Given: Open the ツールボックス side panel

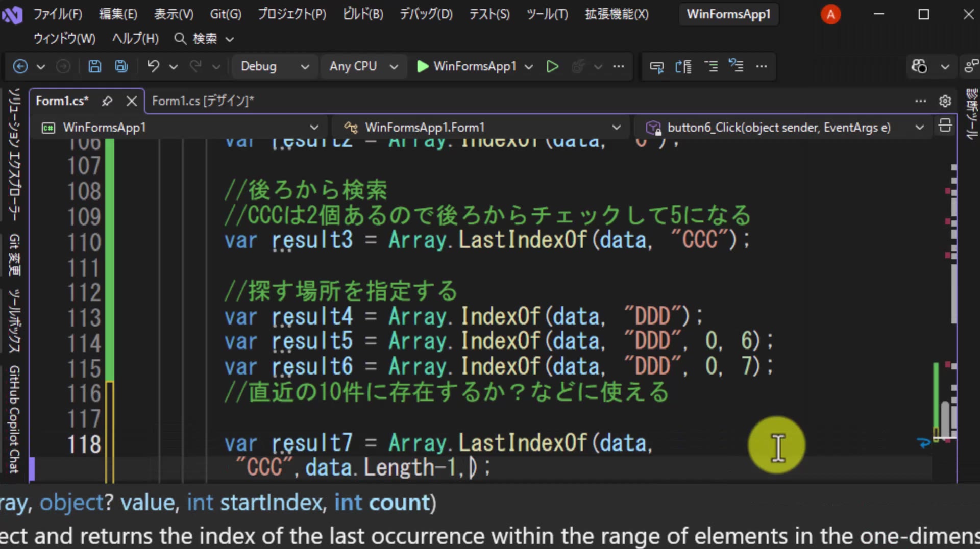Looking at the screenshot, I should click(x=14, y=321).
